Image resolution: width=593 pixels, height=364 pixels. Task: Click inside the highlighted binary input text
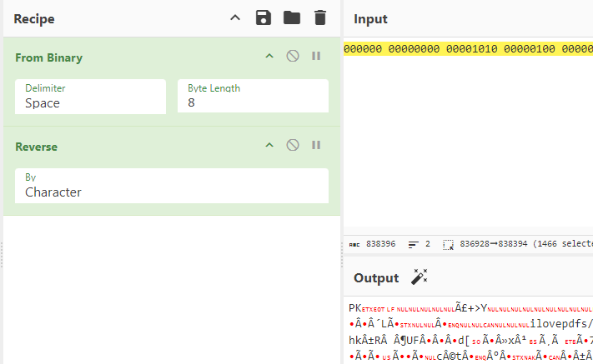point(467,50)
